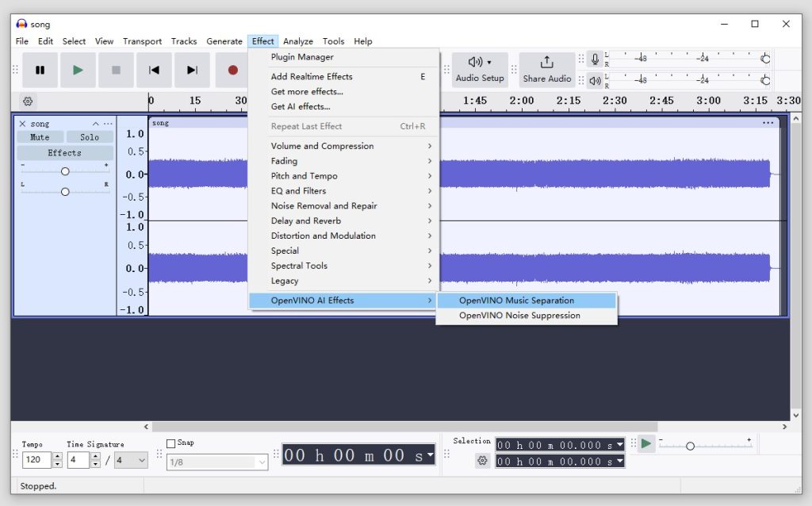Skip to start of project

click(x=154, y=70)
